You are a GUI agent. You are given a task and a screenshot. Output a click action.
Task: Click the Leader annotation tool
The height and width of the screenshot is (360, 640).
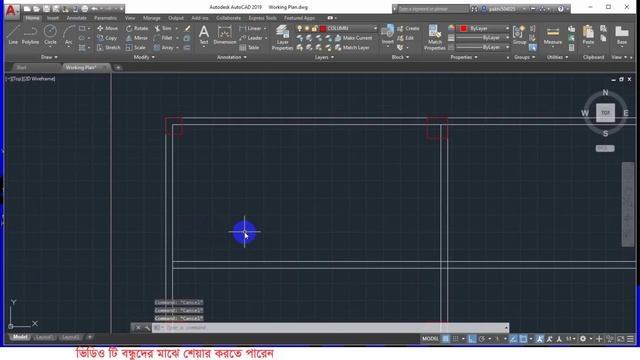click(253, 38)
